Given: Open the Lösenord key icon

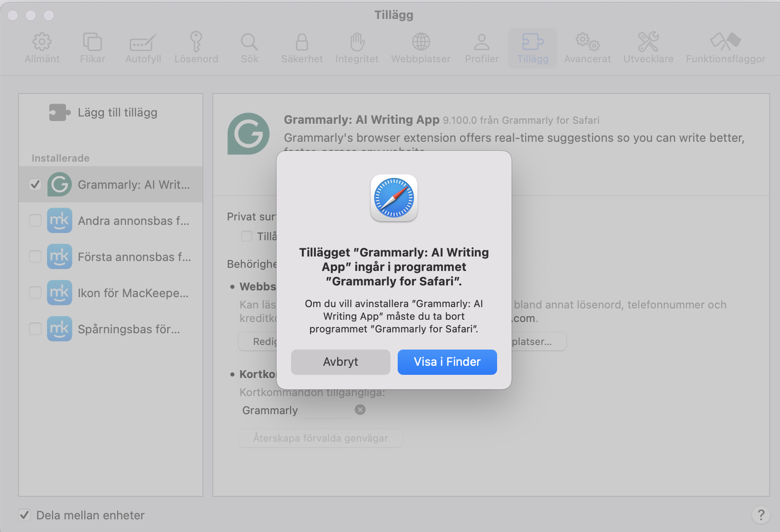Looking at the screenshot, I should pyautogui.click(x=196, y=42).
